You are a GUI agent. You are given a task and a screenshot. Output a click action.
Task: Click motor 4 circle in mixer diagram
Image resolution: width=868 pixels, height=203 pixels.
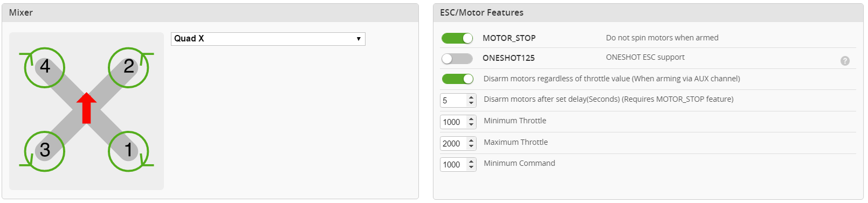pyautogui.click(x=45, y=68)
